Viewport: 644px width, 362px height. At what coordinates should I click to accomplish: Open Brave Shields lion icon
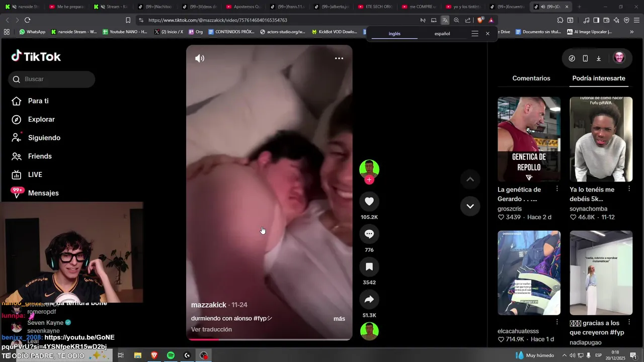[x=480, y=20]
